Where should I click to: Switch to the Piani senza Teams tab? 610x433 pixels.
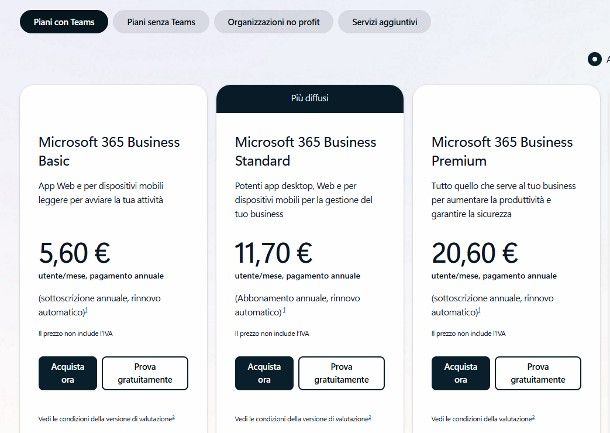[x=161, y=21]
